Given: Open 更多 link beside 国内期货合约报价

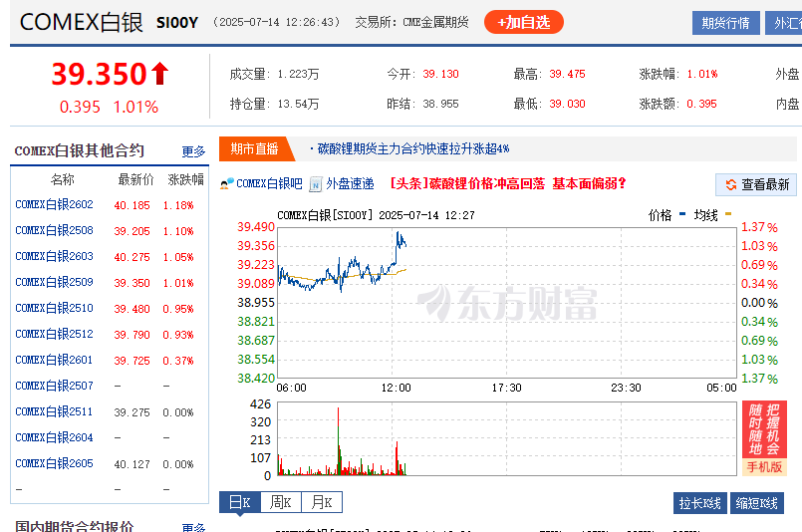Looking at the screenshot, I should tap(193, 527).
